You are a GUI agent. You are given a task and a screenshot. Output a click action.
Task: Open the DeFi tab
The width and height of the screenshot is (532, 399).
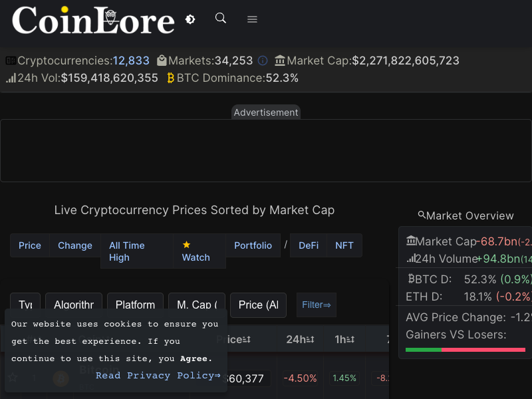click(309, 245)
